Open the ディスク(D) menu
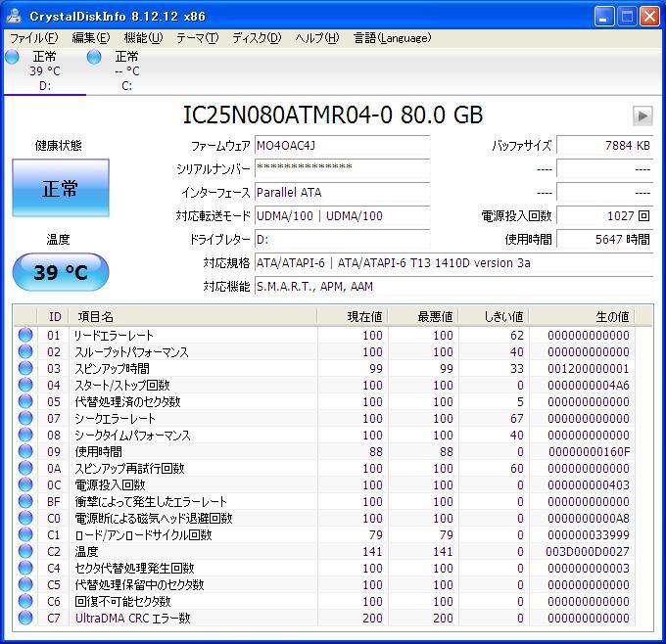 pyautogui.click(x=257, y=38)
